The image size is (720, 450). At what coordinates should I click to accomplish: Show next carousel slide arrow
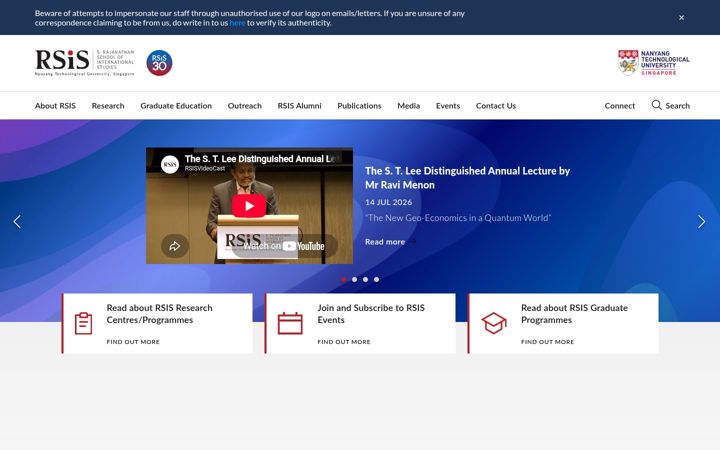(702, 222)
